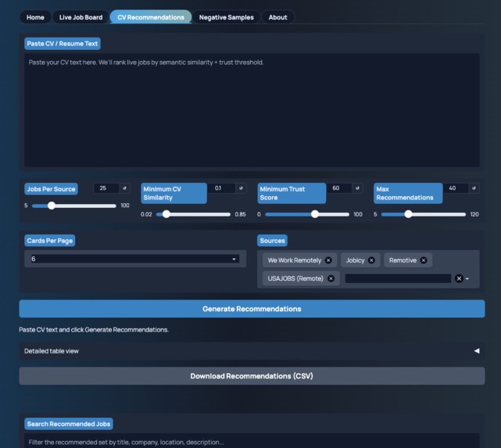Click the Minimum CV Similarity label
The image size is (501, 448).
point(174,193)
